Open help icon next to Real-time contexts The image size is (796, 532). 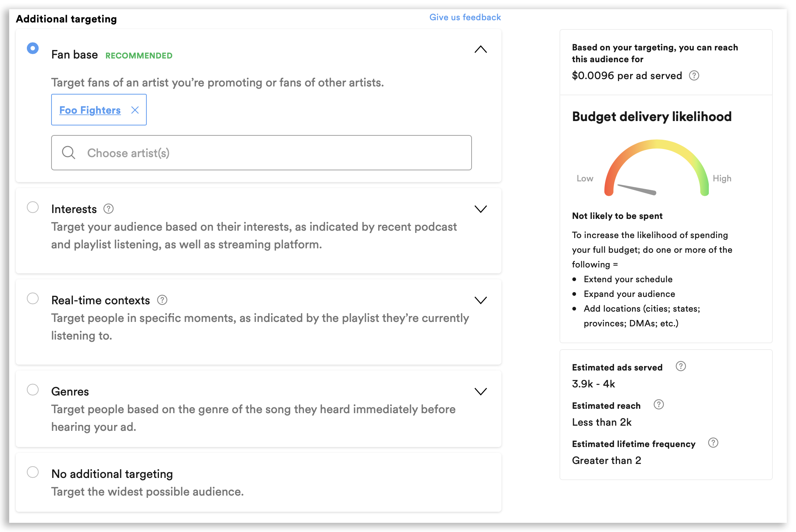162,300
